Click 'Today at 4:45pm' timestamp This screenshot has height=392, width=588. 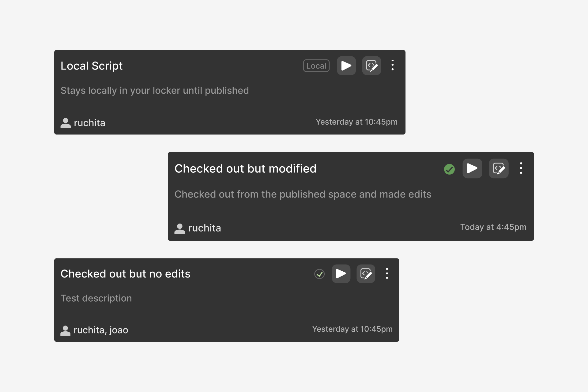pos(493,227)
